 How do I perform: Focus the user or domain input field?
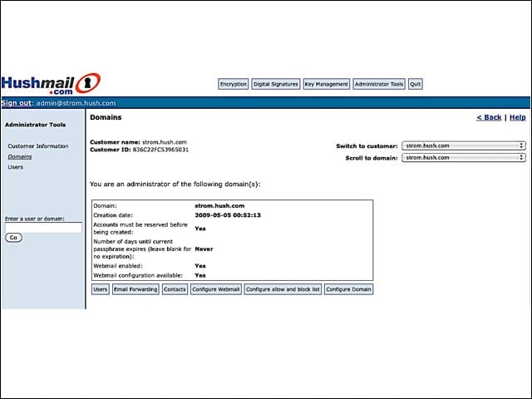pyautogui.click(x=43, y=228)
